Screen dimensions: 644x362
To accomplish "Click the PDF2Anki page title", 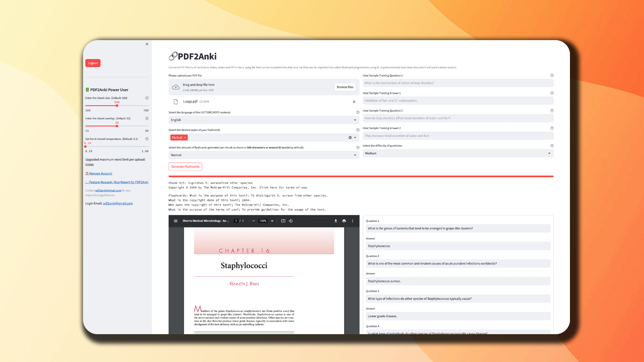I will (x=193, y=57).
